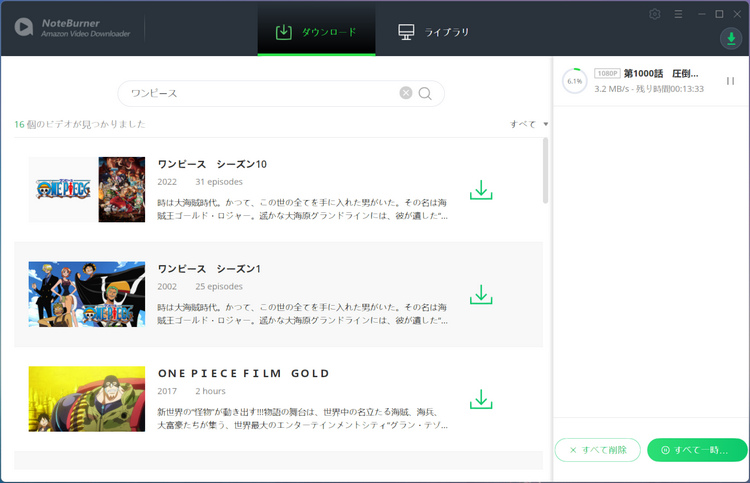Open the FILM GOLD thumbnail image
The height and width of the screenshot is (483, 750).
[x=87, y=399]
